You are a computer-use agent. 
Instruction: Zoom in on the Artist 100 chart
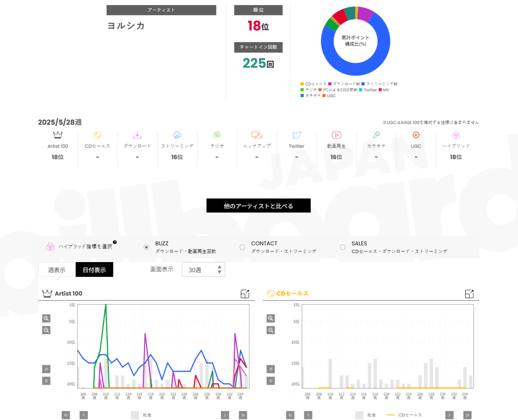[46, 318]
